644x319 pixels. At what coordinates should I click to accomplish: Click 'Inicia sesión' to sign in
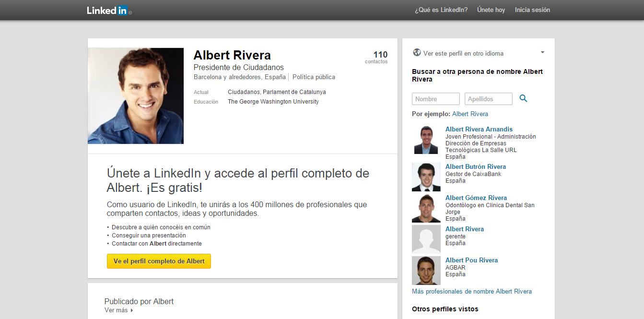(532, 10)
